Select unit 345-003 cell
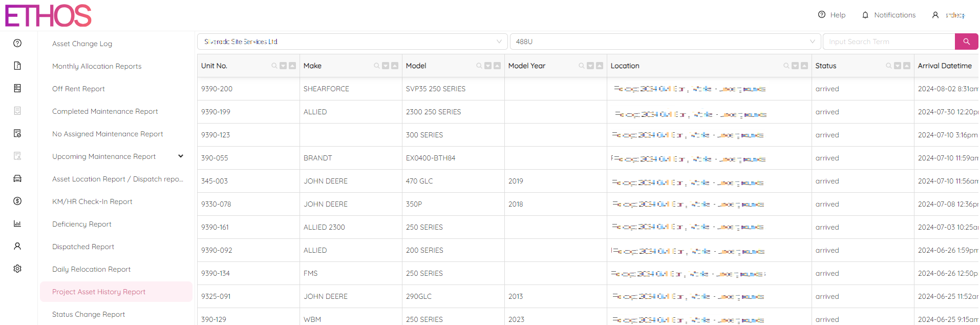Image resolution: width=980 pixels, height=325 pixels. tap(248, 181)
